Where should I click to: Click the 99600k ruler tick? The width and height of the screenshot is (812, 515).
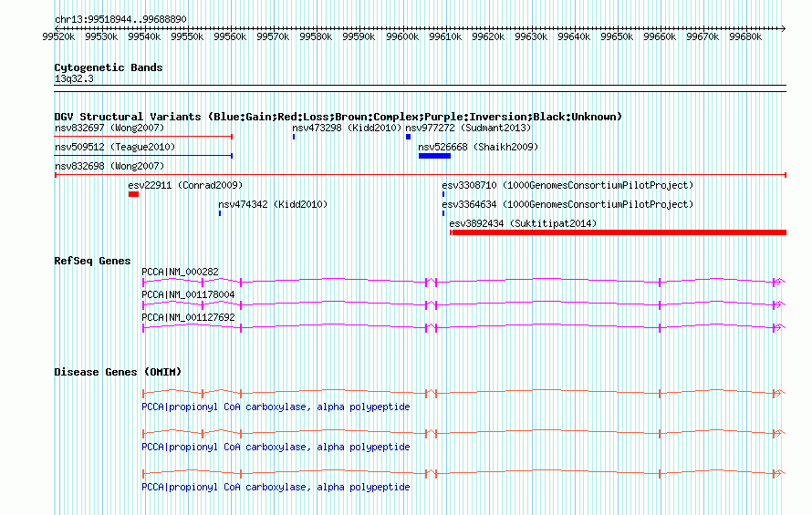coord(402,36)
